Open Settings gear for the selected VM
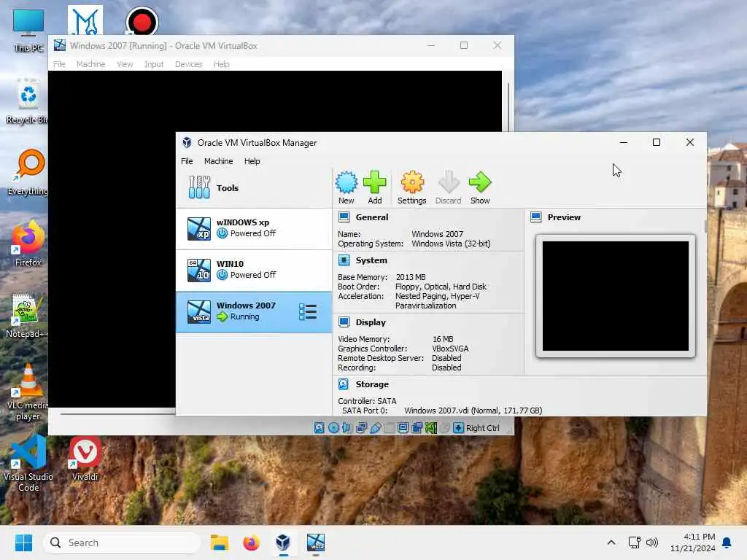Screen dimensions: 747x560 click(x=411, y=187)
